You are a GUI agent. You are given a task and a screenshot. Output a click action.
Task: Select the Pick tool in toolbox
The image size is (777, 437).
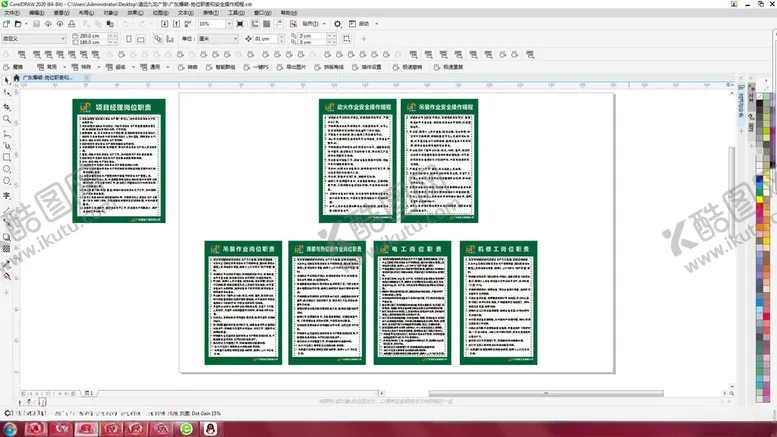6,81
